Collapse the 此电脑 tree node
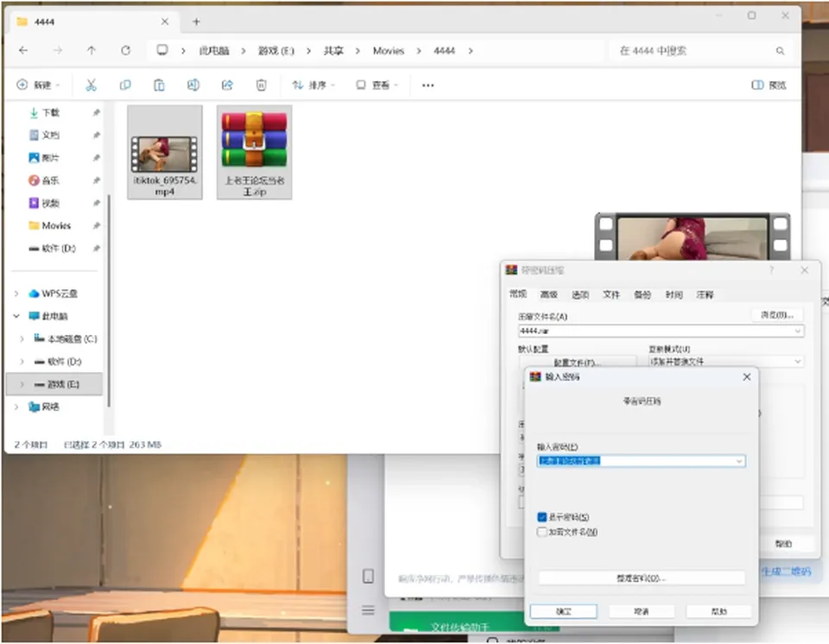Viewport: 829px width, 644px height. pos(16,316)
